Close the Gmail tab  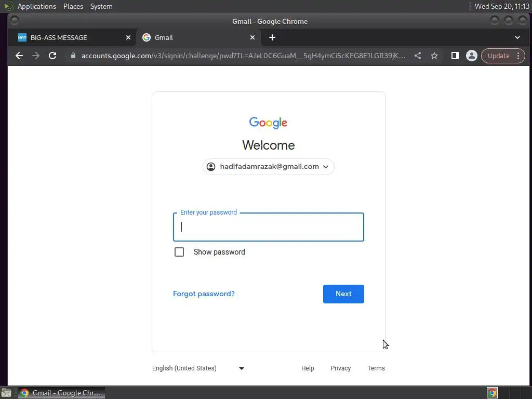point(252,37)
